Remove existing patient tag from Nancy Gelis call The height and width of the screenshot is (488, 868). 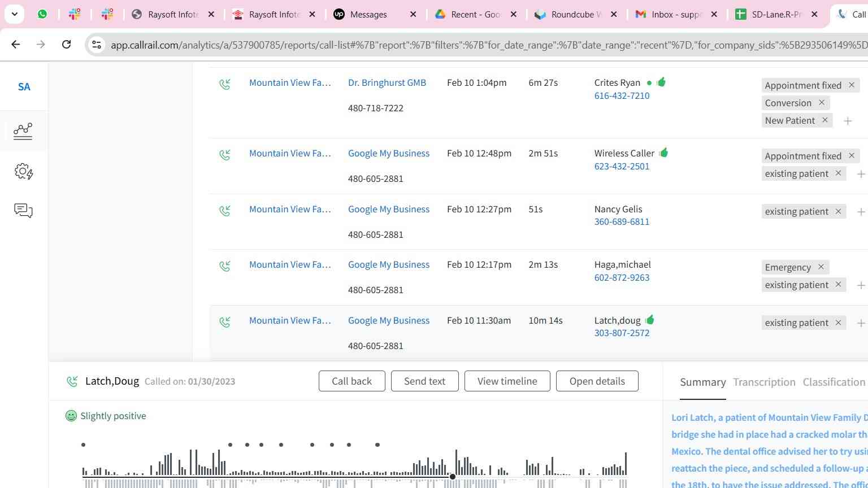[x=838, y=211]
